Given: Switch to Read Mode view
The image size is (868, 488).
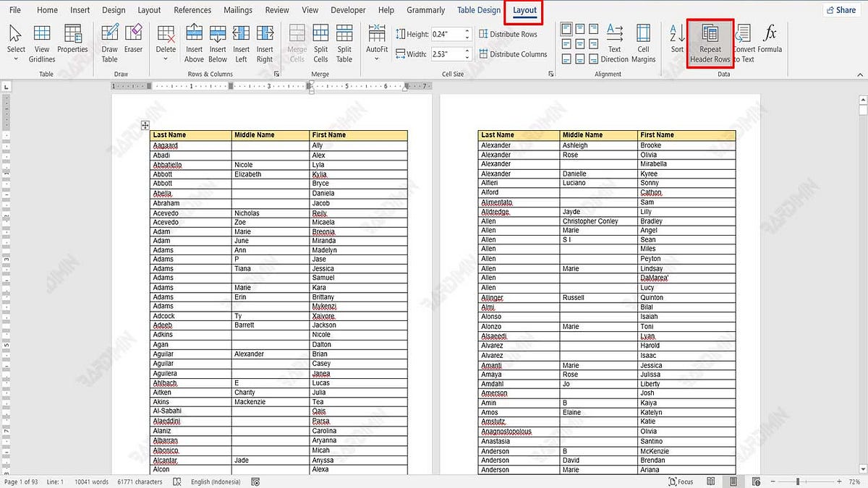Looking at the screenshot, I should 711,481.
